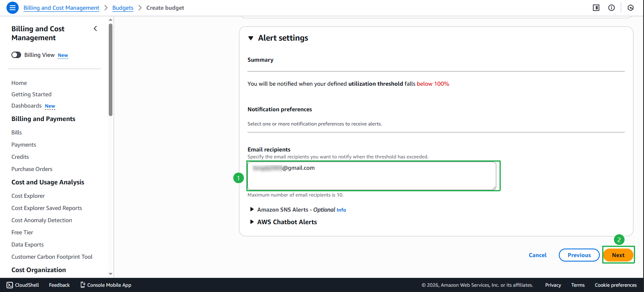
Task: Open CloudShell from the bottom bar
Action: coord(23,285)
